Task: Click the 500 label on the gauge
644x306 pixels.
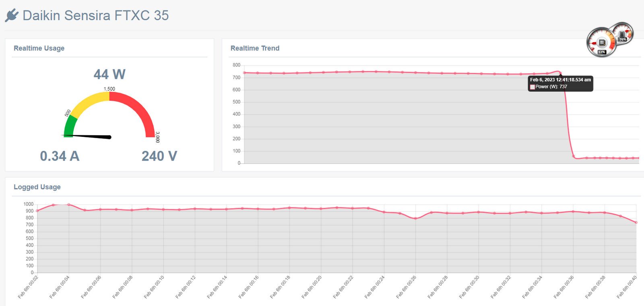Action: click(x=68, y=113)
